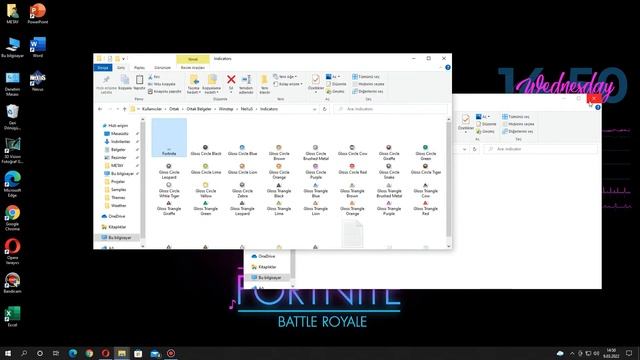Image resolution: width=640 pixels, height=360 pixels.
Task: Select the Gloss Circle Yellow file
Action: point(206,190)
